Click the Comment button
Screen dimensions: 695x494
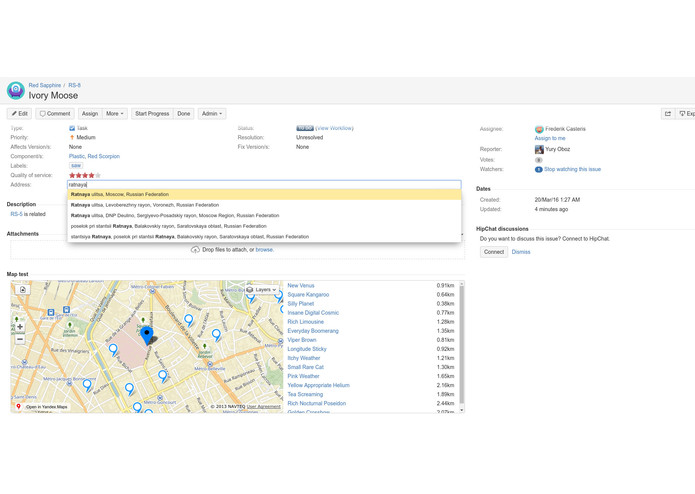tap(55, 114)
